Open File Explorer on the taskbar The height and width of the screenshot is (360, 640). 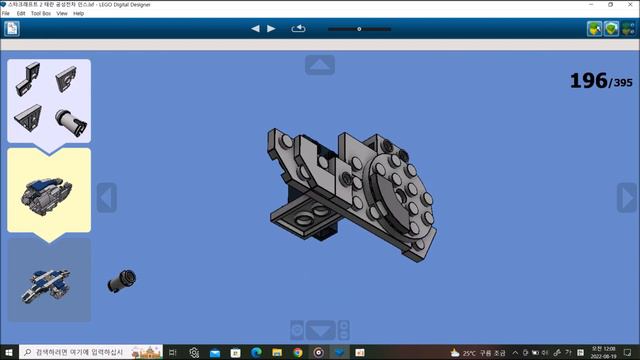coord(277,352)
